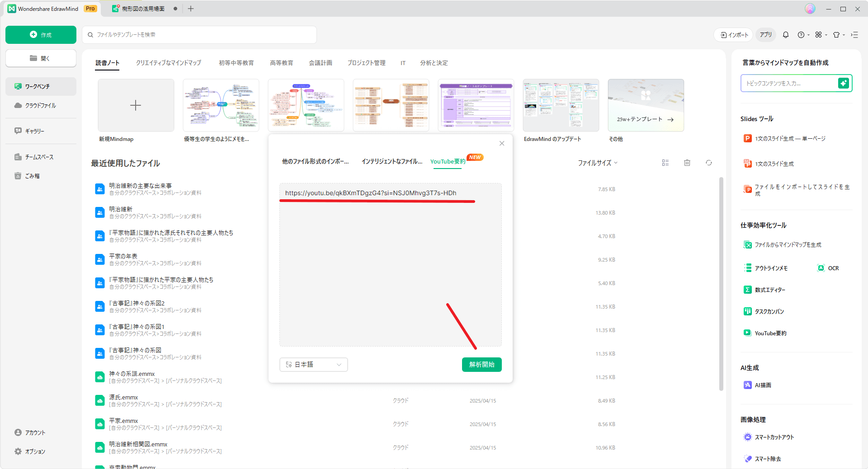The width and height of the screenshot is (868, 469).
Task: Open the help question-mark menu
Action: click(x=803, y=35)
